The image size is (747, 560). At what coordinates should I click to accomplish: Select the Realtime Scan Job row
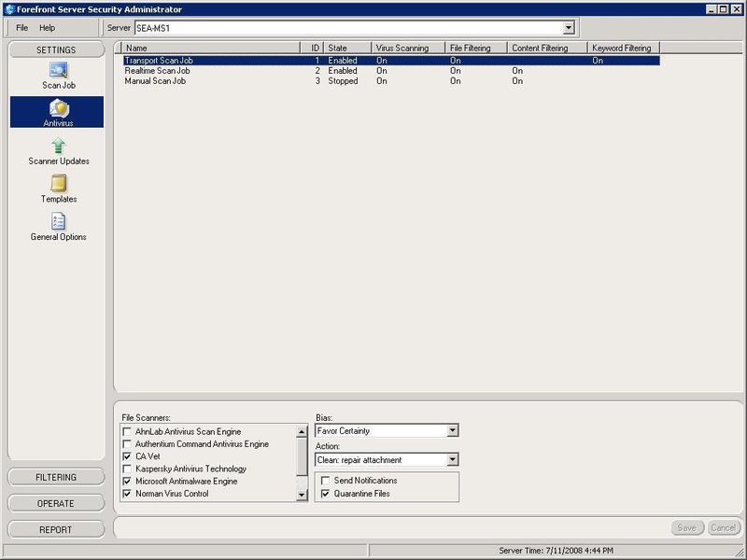[391, 71]
